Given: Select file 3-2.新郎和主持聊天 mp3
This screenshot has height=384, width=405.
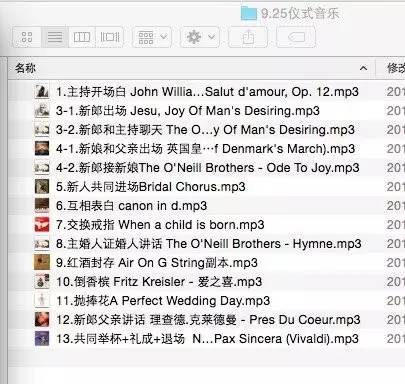Looking at the screenshot, I should point(206,130).
